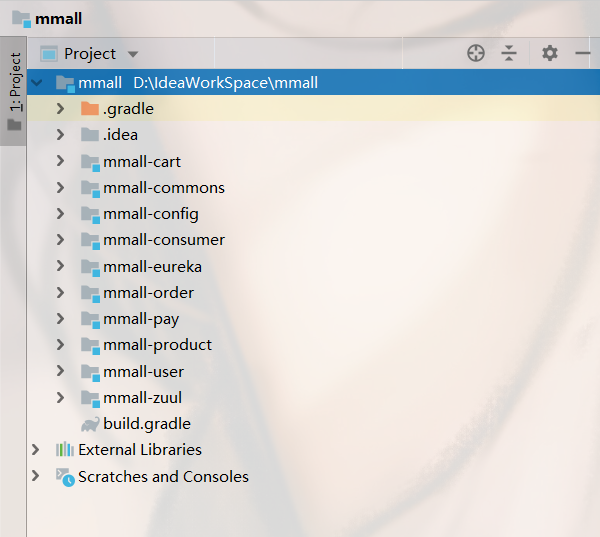600x537 pixels.
Task: Expand the mmall-user module
Action: (x=60, y=371)
